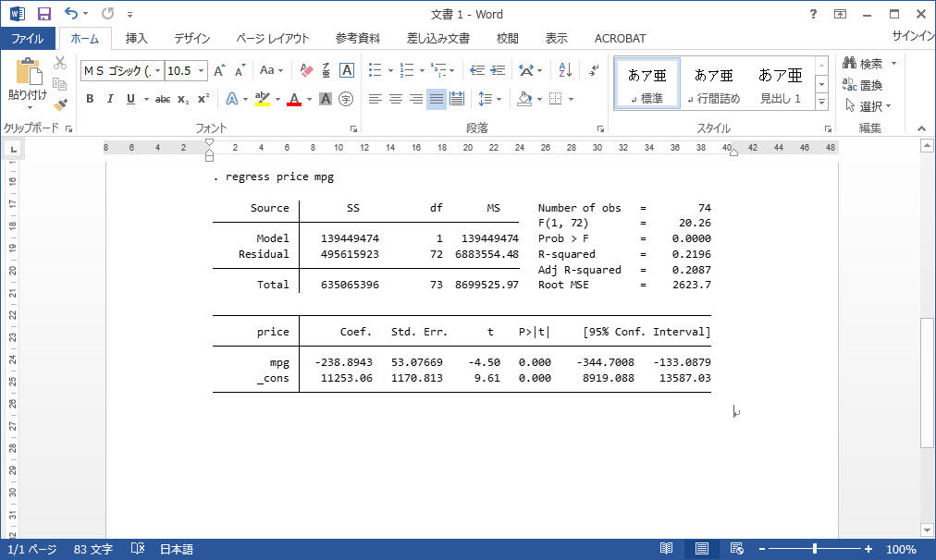The width and height of the screenshot is (936, 560).
Task: Paste with the clipboard icon
Action: (x=28, y=71)
